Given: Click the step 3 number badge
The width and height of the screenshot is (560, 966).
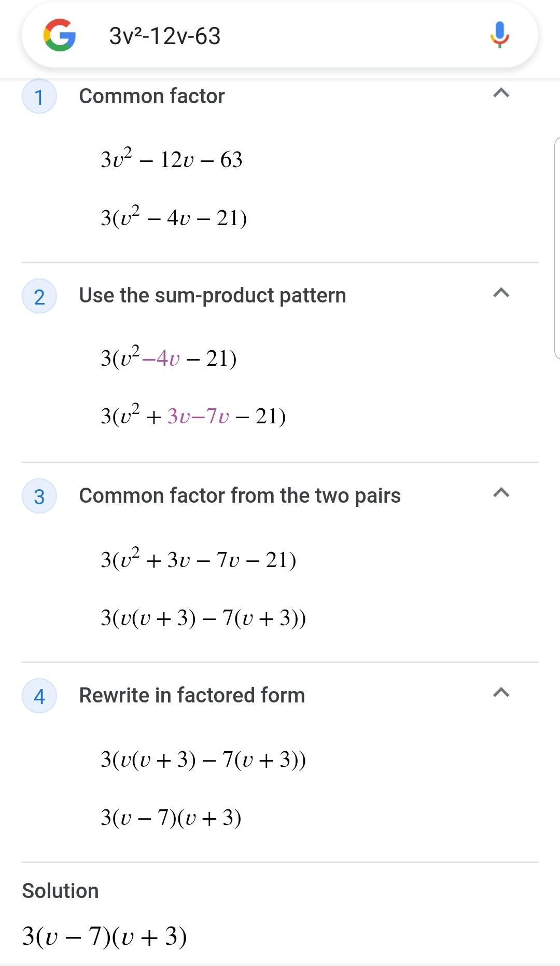Looking at the screenshot, I should tap(39, 496).
